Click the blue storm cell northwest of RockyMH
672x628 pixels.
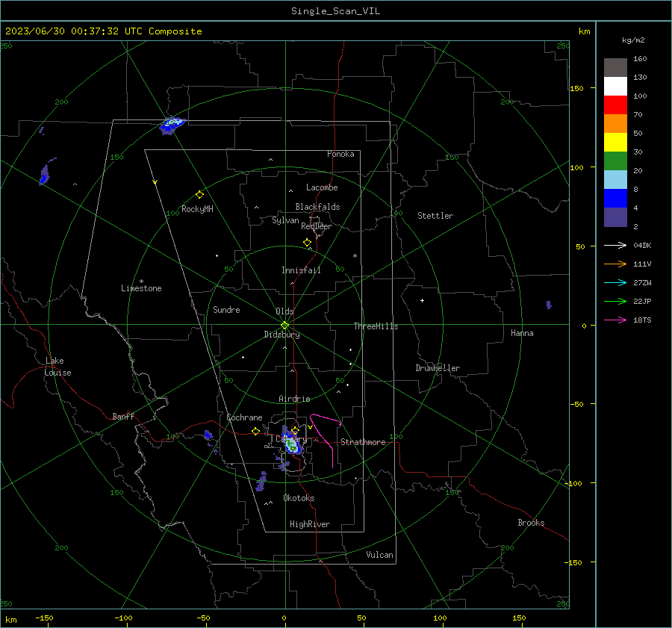[172, 125]
